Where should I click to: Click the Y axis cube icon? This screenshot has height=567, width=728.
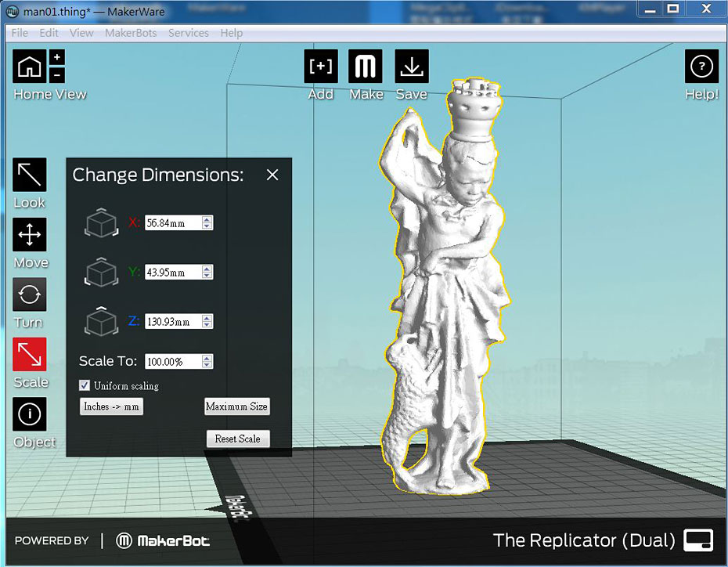tap(102, 272)
